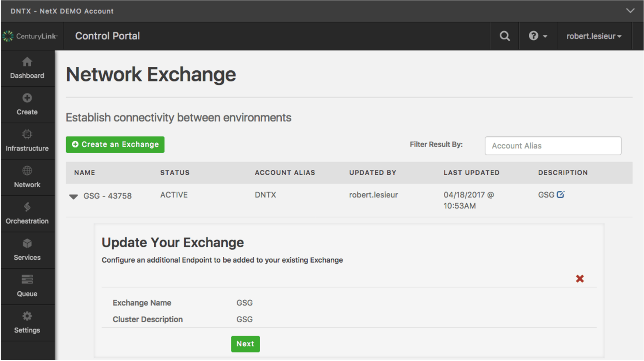This screenshot has width=644, height=361.
Task: Expand the DNTX account bar chevron
Action: [630, 11]
